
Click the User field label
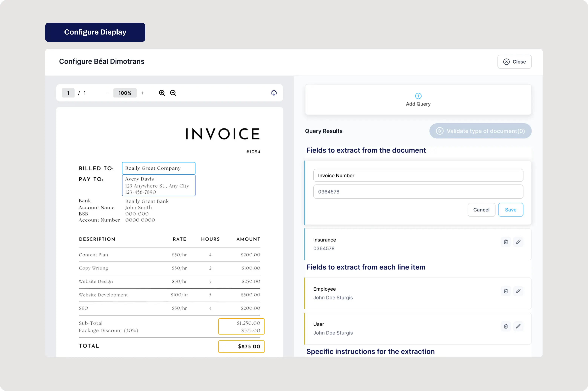pos(319,324)
